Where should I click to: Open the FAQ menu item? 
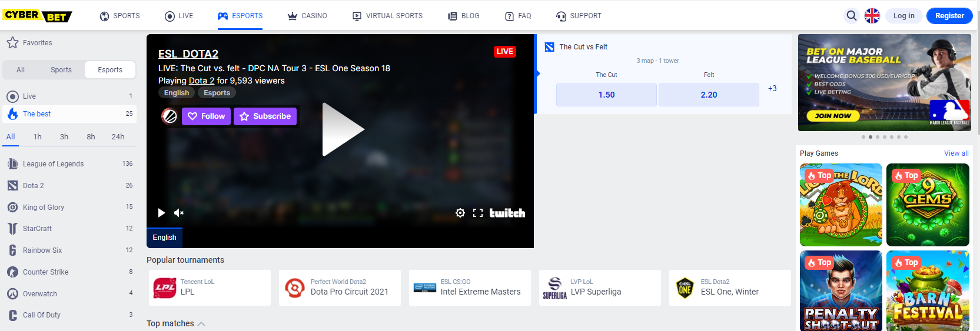pos(518,16)
